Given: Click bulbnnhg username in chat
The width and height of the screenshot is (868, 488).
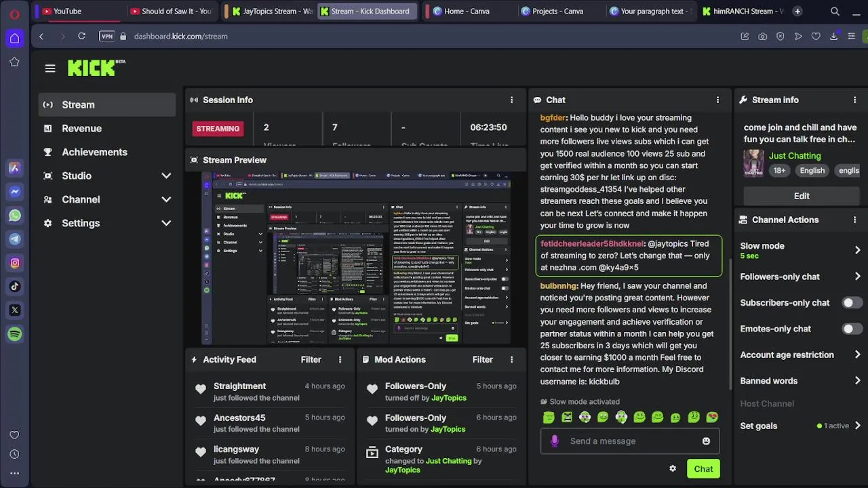Looking at the screenshot, I should [559, 286].
